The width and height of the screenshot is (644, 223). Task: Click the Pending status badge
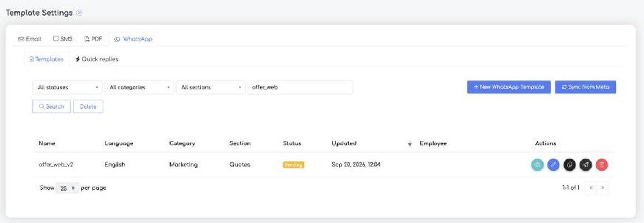click(294, 165)
